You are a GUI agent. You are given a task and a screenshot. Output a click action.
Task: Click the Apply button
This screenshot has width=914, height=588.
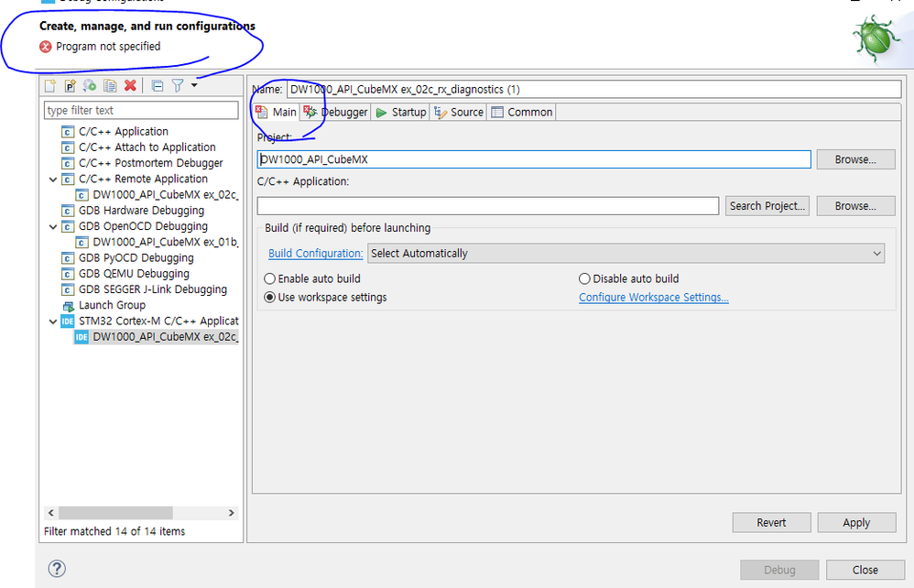click(x=856, y=522)
